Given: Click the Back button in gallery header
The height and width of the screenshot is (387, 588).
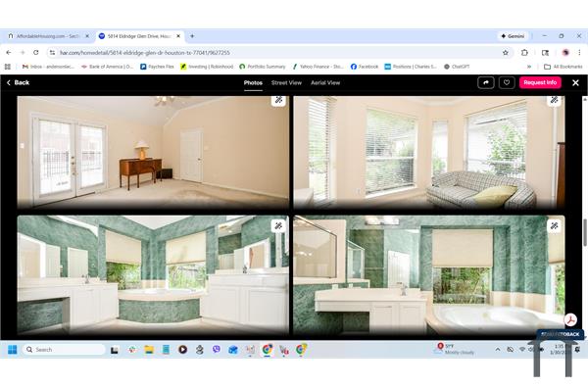Looking at the screenshot, I should [18, 82].
